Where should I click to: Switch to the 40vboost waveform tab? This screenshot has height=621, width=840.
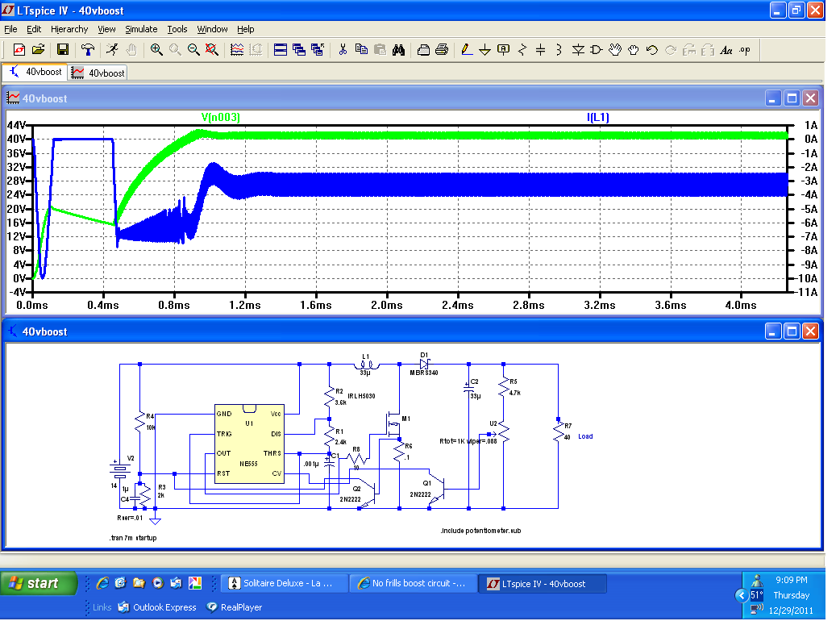[x=98, y=73]
